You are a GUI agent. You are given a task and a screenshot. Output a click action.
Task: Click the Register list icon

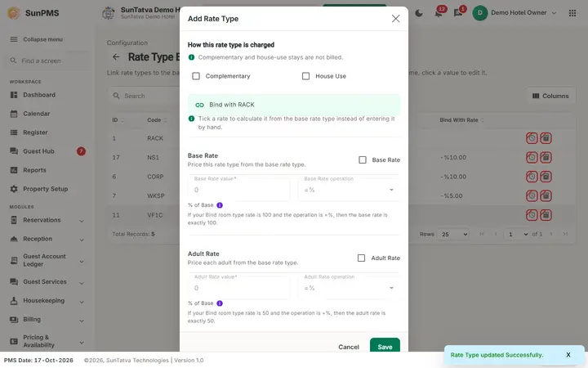pyautogui.click(x=14, y=132)
